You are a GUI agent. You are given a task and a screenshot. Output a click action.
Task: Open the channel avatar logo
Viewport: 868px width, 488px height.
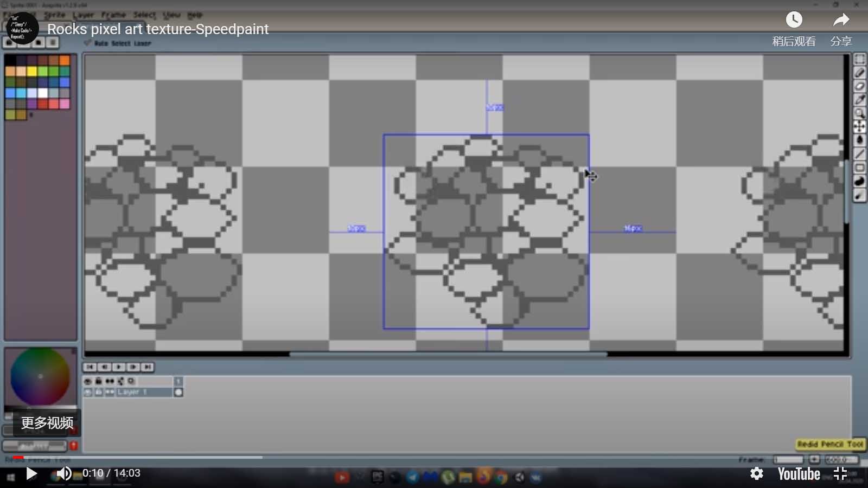22,28
